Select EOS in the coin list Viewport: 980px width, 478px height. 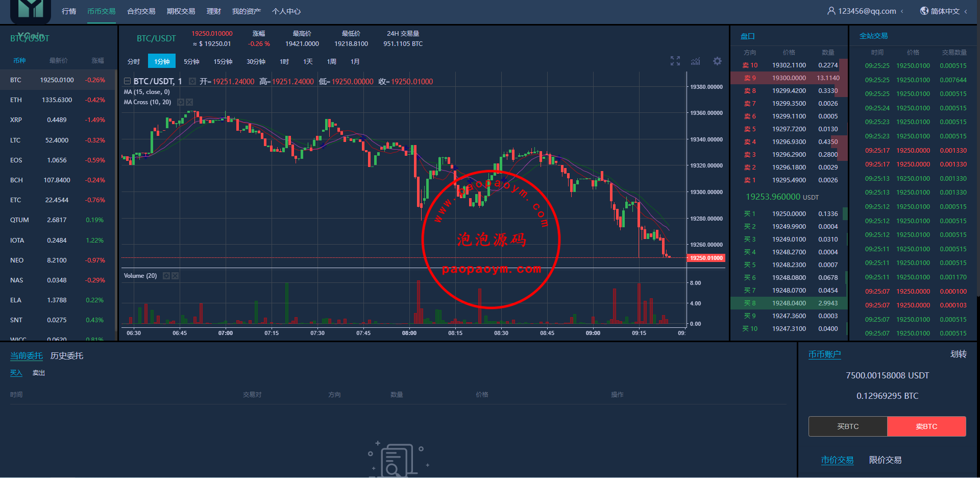pyautogui.click(x=58, y=160)
